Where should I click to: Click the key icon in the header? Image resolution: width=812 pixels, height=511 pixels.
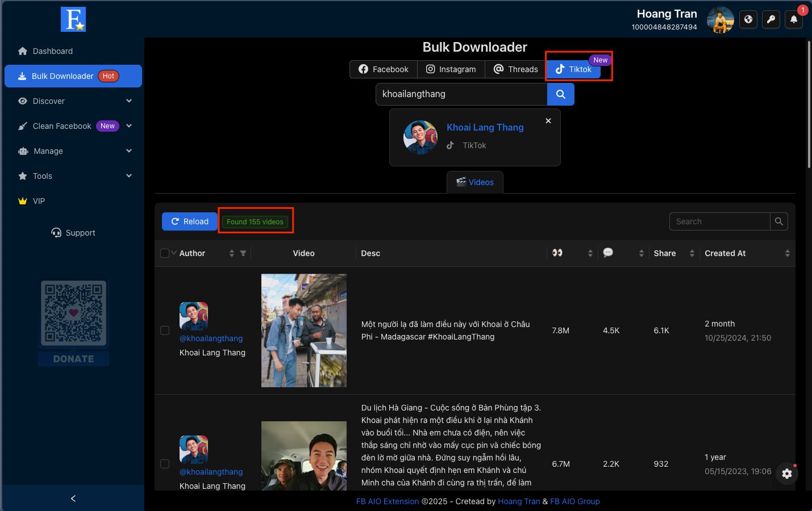pos(771,19)
